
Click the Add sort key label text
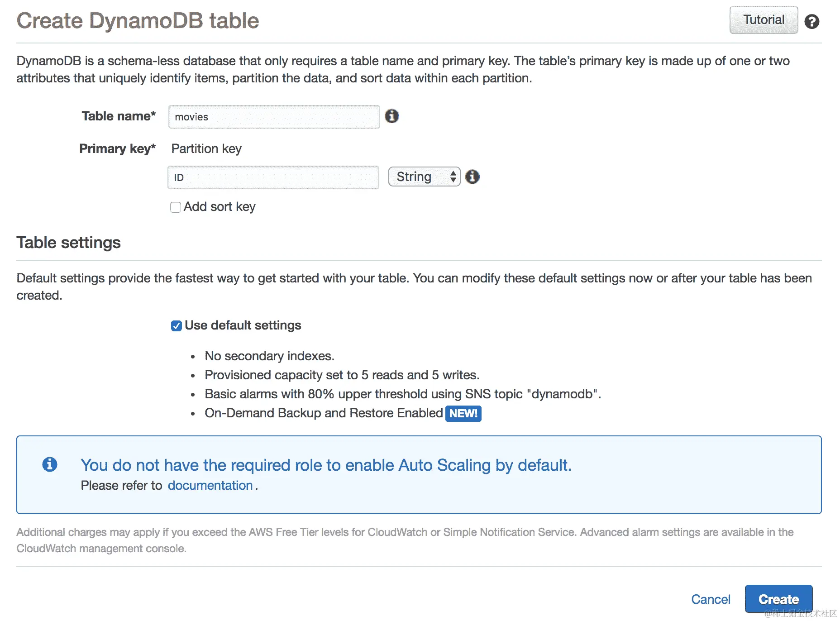click(x=220, y=207)
